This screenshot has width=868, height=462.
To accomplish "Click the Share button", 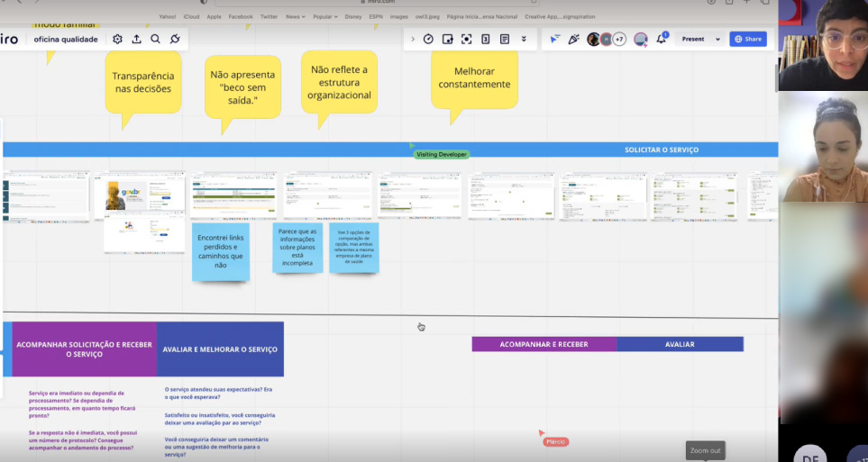I will 748,40.
